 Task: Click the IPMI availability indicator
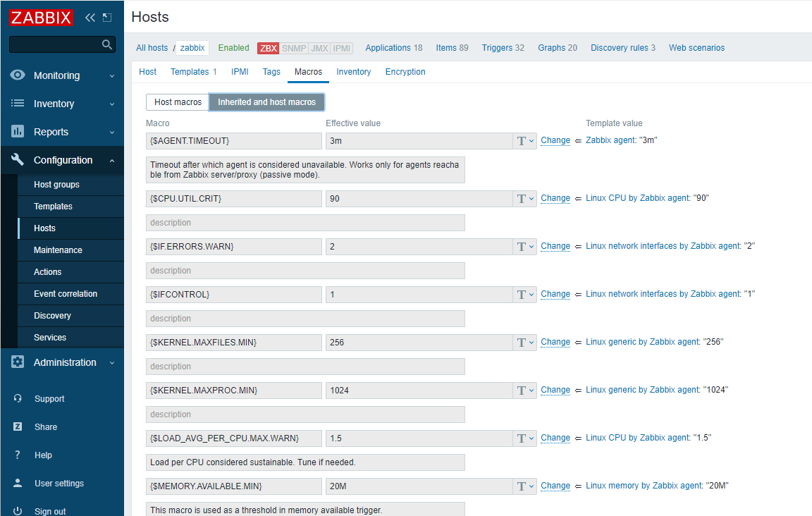342,48
